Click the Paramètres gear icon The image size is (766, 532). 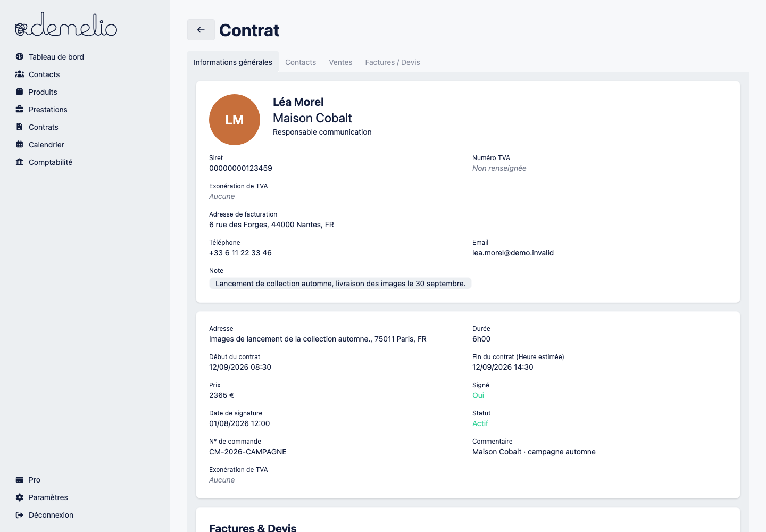click(20, 497)
